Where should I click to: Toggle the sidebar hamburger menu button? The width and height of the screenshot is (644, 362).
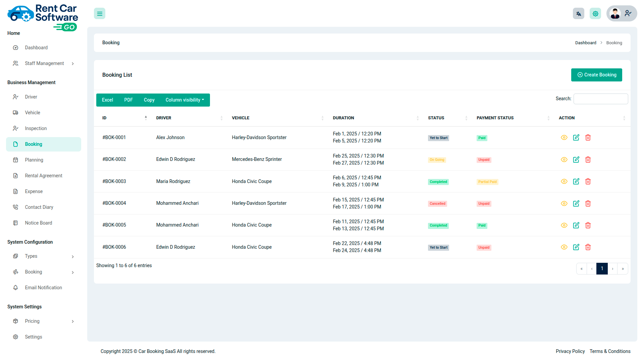(100, 14)
